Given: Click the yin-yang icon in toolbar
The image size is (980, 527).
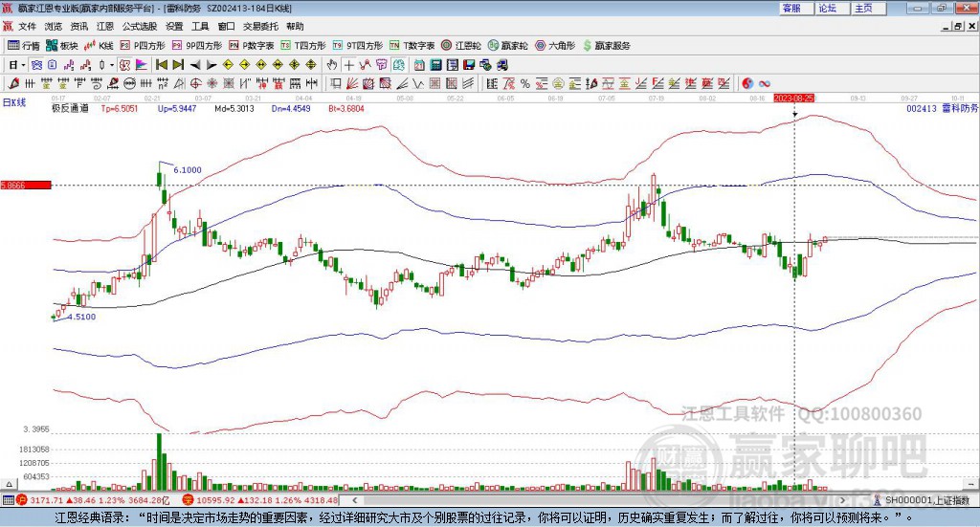Looking at the screenshot, I should (x=747, y=83).
